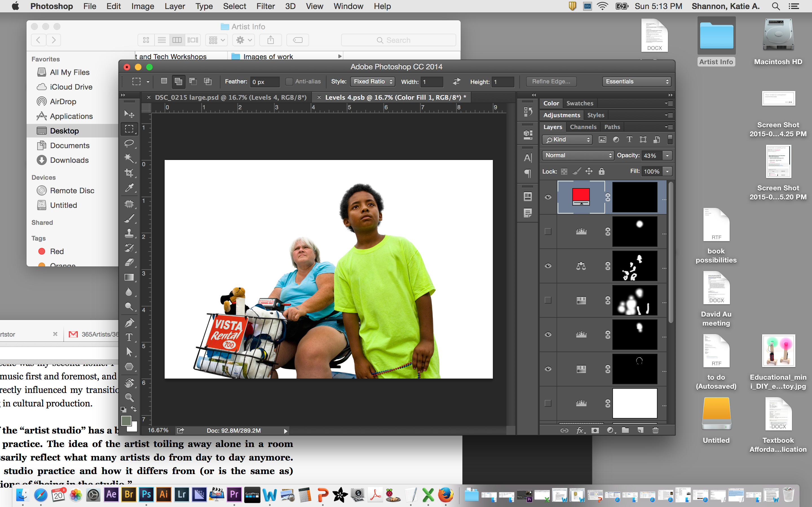Select the Pen tool

(129, 323)
